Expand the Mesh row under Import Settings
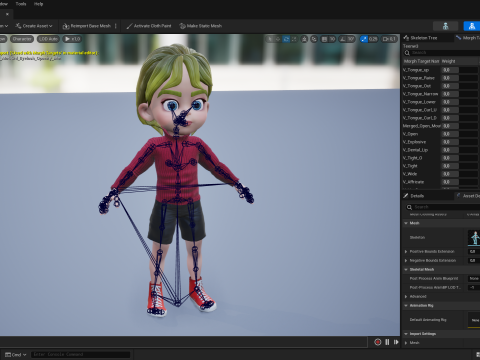Image resolution: width=480 pixels, height=360 pixels. (406, 343)
